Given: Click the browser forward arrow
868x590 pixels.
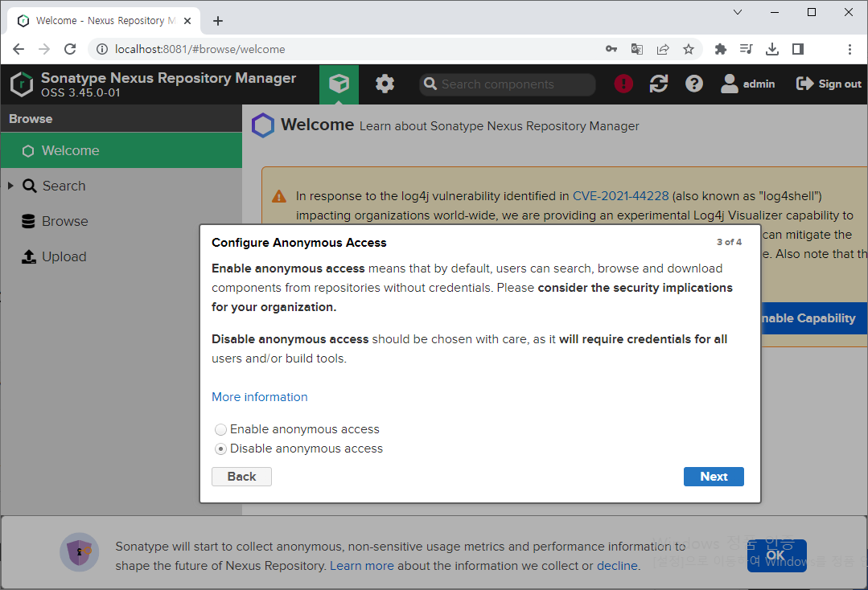Looking at the screenshot, I should pyautogui.click(x=44, y=49).
